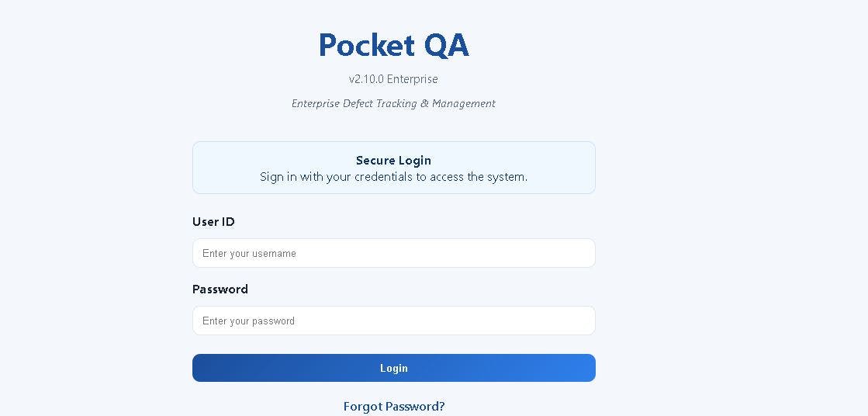Click the word 'system' in the login banner
Image resolution: width=868 pixels, height=416 pixels.
point(507,178)
